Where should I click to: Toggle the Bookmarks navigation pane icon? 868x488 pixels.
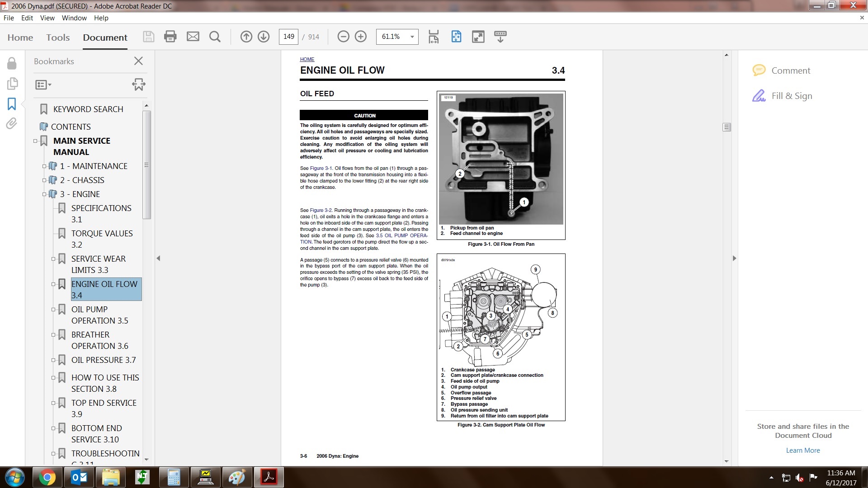[x=12, y=104]
